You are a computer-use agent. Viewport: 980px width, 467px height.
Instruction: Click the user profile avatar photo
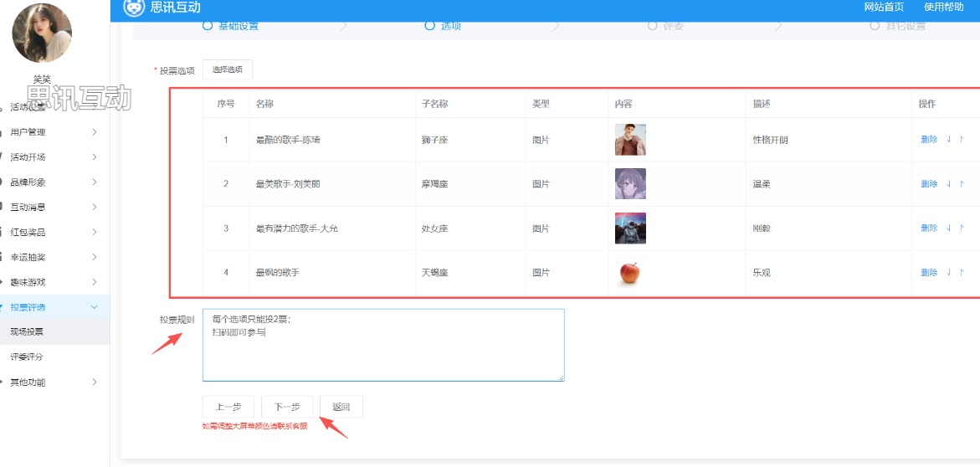[42, 33]
